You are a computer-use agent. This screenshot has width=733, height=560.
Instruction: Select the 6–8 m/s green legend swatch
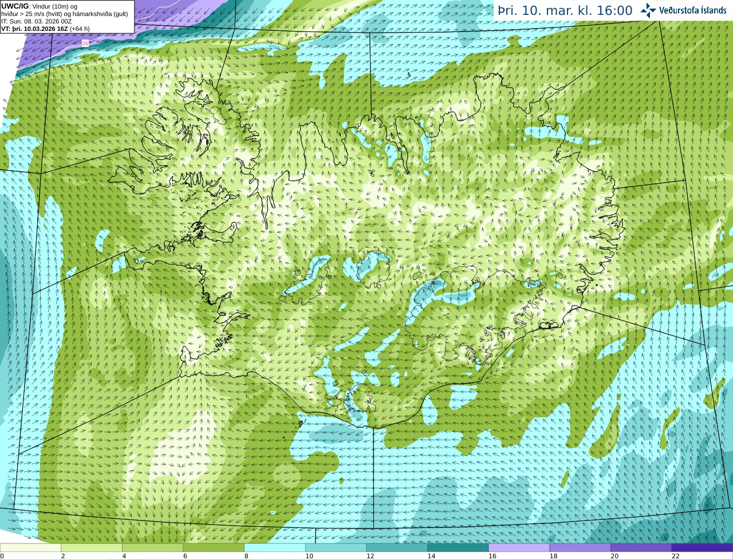pos(214,548)
